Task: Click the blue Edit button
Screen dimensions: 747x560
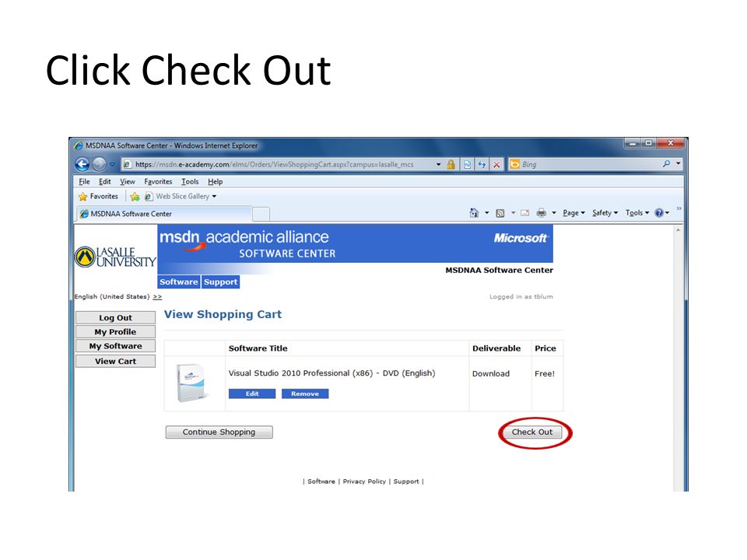Action: pyautogui.click(x=252, y=394)
